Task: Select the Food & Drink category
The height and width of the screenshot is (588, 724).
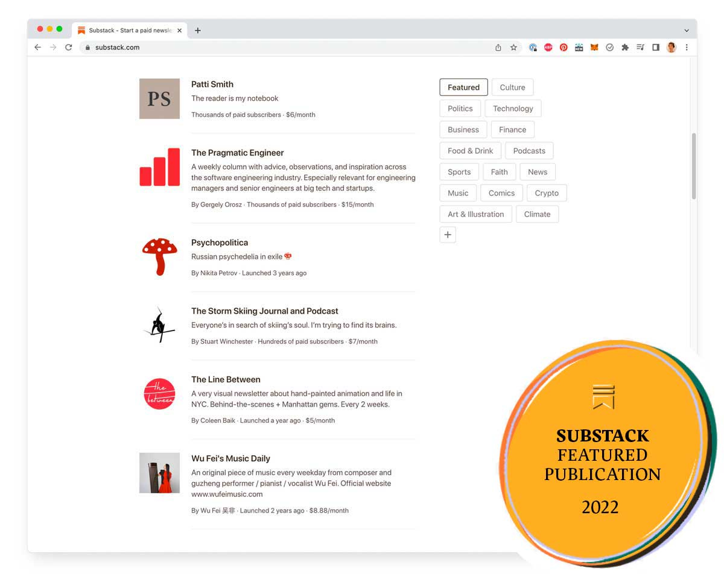Action: coord(471,151)
